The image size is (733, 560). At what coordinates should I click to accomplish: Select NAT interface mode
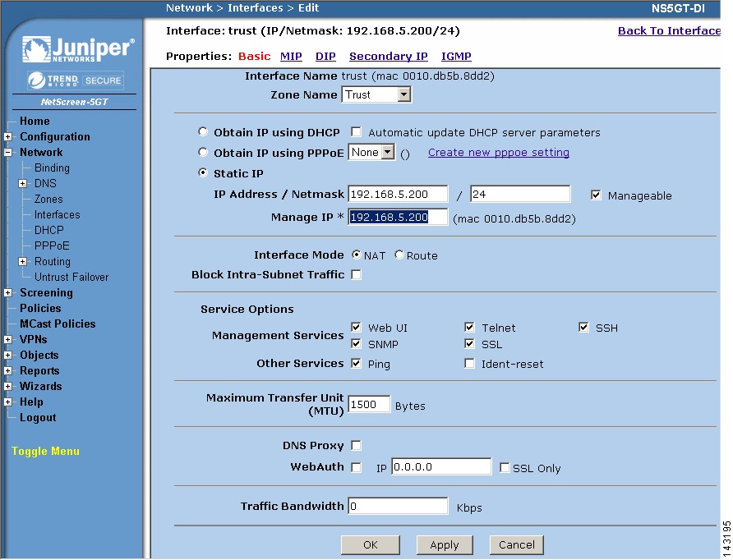[x=356, y=255]
